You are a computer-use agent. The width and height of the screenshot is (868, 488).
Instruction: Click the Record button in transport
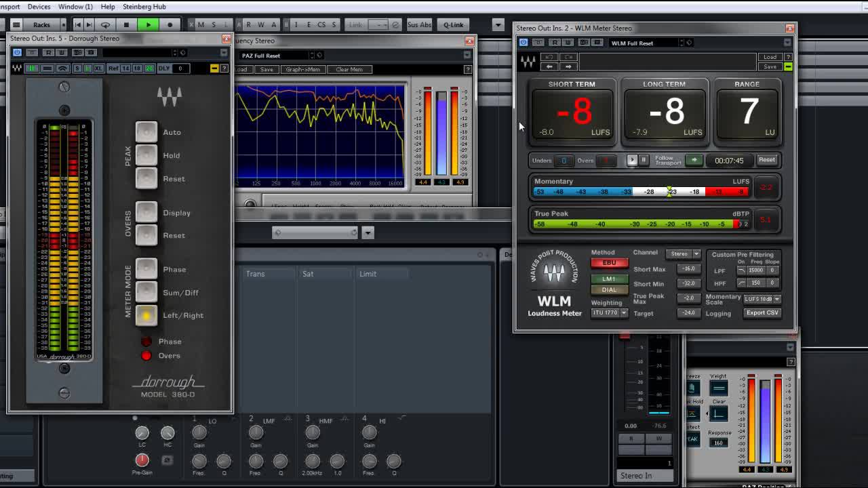tap(170, 25)
